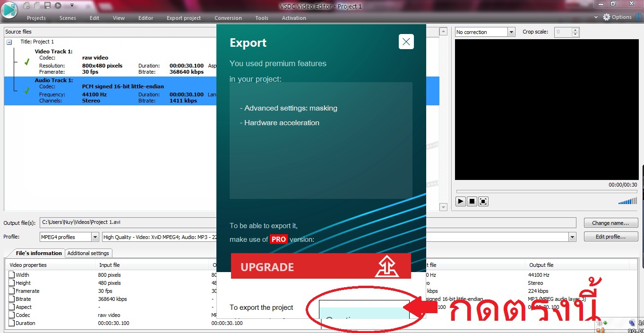Click the Edit profile... button
The image size is (644, 333).
tap(610, 237)
